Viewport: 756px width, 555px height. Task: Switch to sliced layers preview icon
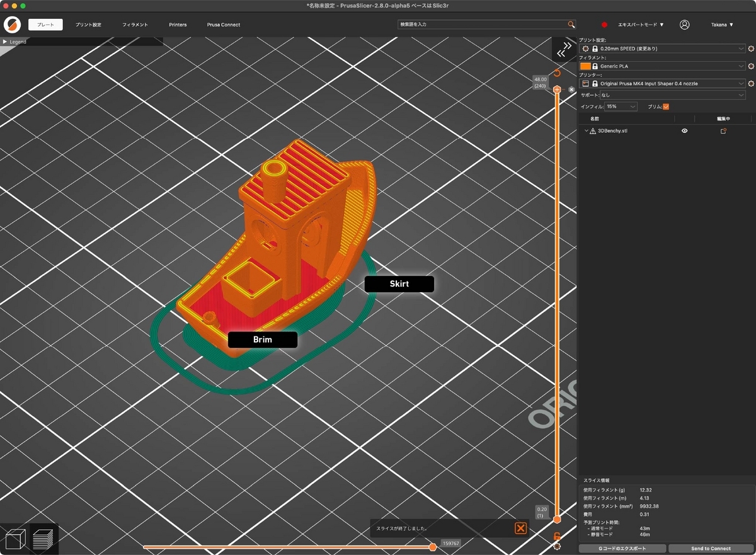click(43, 540)
